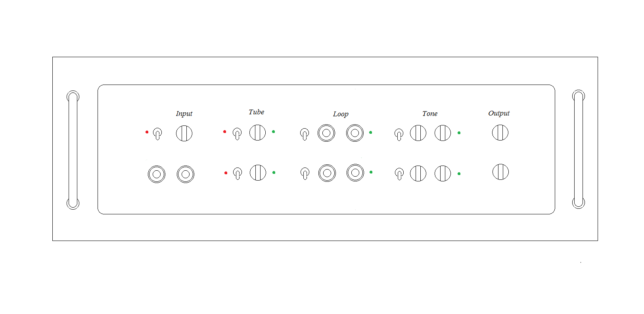Flip the Input toggle switch in the top row
Screen dimensions: 644x314
[157, 134]
